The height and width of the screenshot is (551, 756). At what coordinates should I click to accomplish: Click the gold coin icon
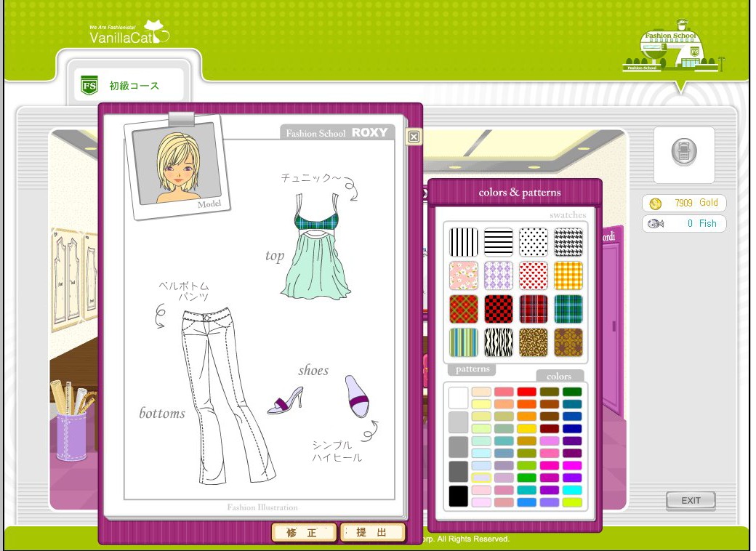tap(655, 204)
